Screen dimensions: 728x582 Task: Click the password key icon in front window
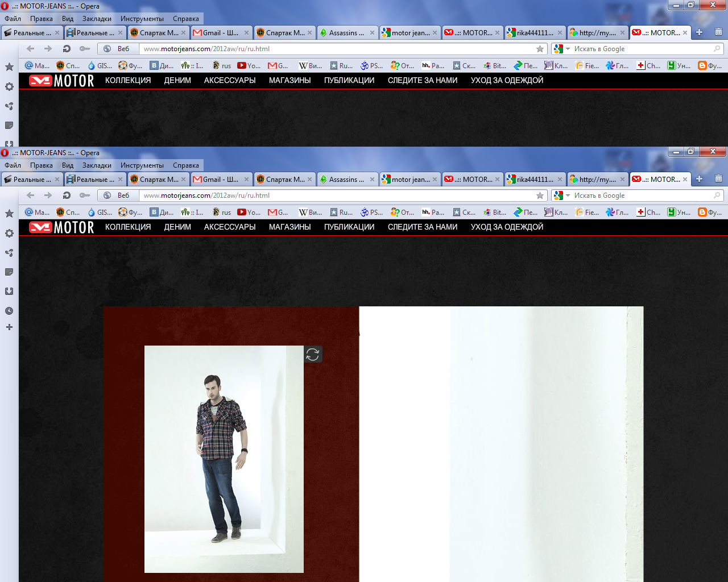pos(85,196)
